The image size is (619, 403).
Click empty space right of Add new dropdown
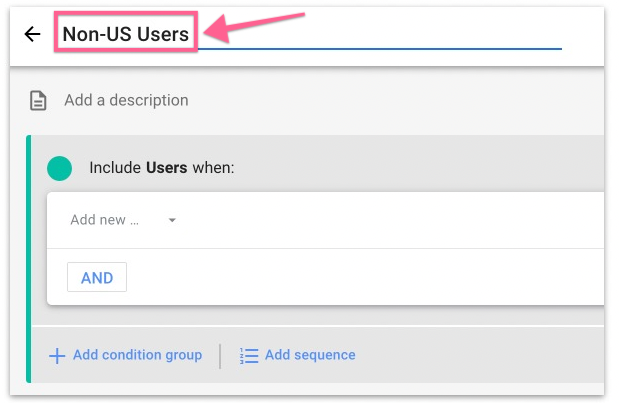400,220
